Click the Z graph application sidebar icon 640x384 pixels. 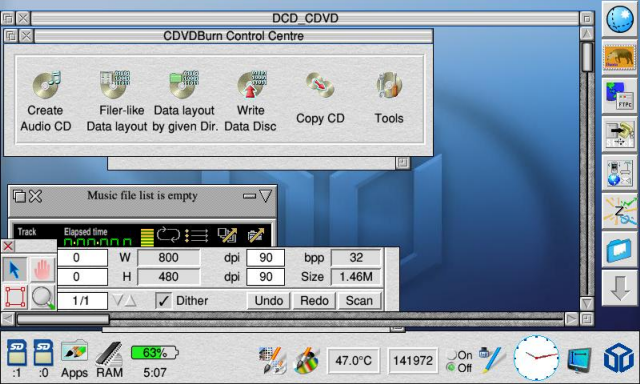620,211
